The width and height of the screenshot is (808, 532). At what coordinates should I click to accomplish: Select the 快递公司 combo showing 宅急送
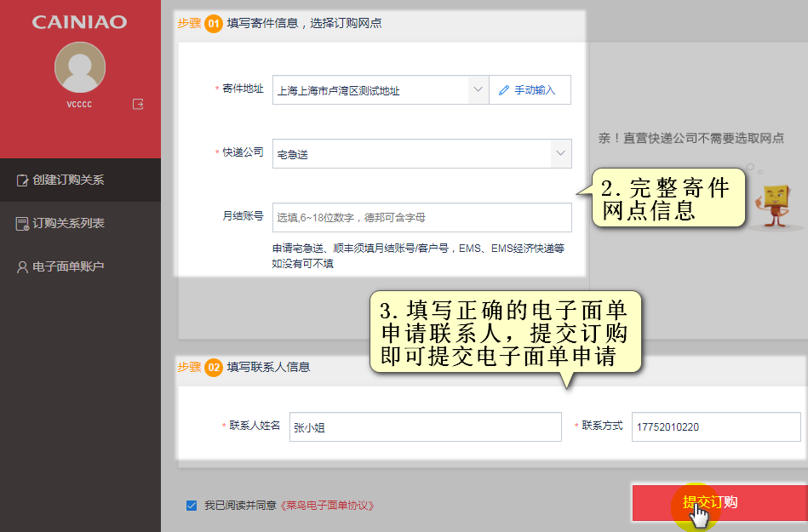pos(422,153)
